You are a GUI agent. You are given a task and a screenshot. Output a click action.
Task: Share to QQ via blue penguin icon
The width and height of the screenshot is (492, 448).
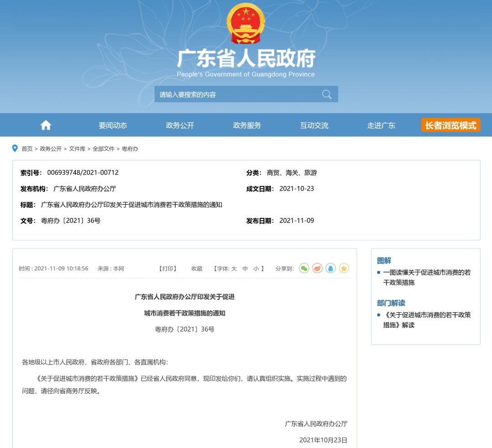330,268
